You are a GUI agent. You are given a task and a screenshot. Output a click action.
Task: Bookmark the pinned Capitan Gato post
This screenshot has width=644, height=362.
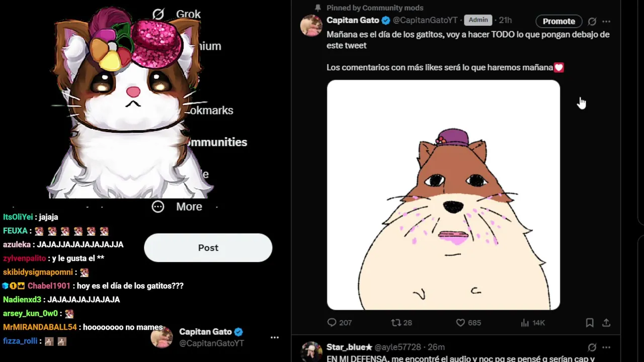(590, 323)
